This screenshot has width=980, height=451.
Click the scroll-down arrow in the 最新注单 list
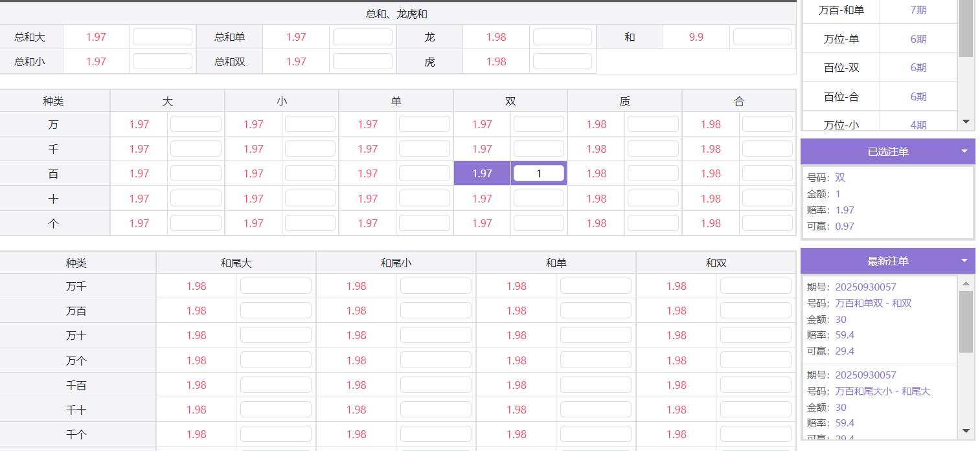(966, 431)
